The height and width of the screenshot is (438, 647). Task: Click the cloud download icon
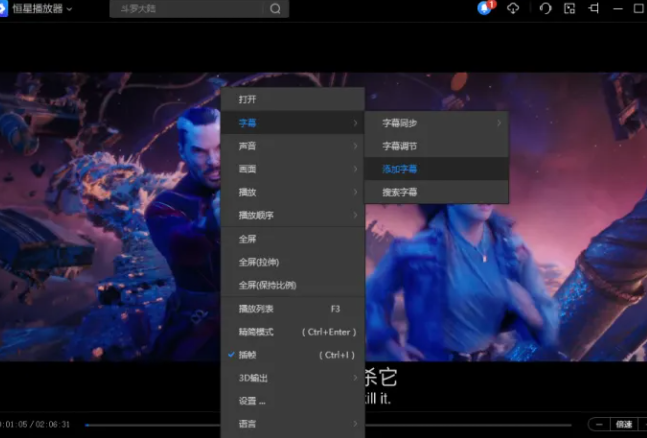(514, 8)
